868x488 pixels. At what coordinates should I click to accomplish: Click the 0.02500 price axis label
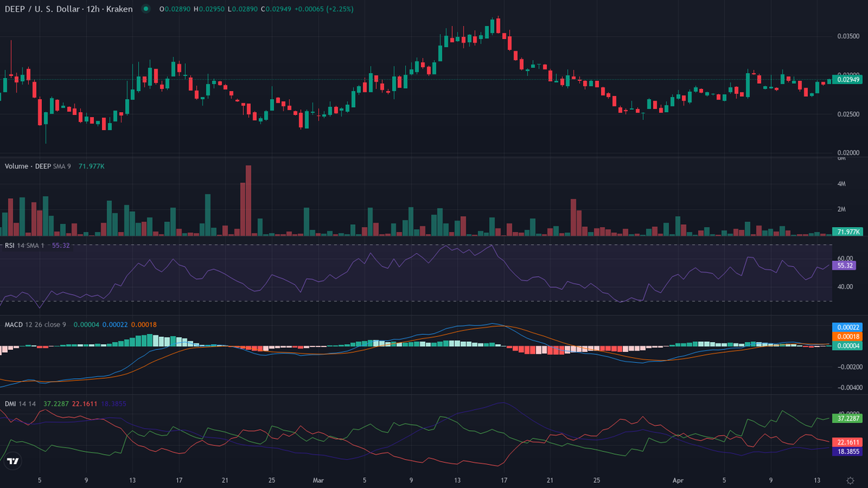848,114
